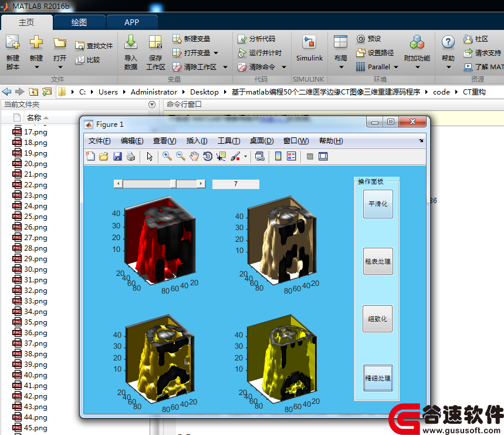Click Run and Time (运行并计时)
Viewport: 504px width, 435px height.
click(260, 53)
